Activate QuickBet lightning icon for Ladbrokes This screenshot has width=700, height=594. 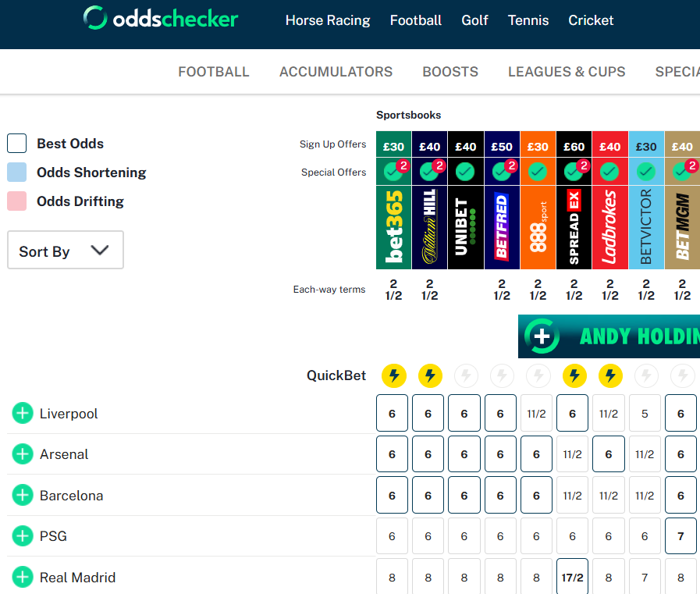[610, 375]
